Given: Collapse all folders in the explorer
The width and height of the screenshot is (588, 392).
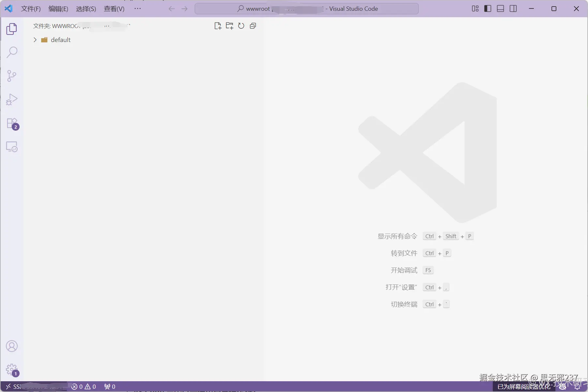Looking at the screenshot, I should coord(253,26).
